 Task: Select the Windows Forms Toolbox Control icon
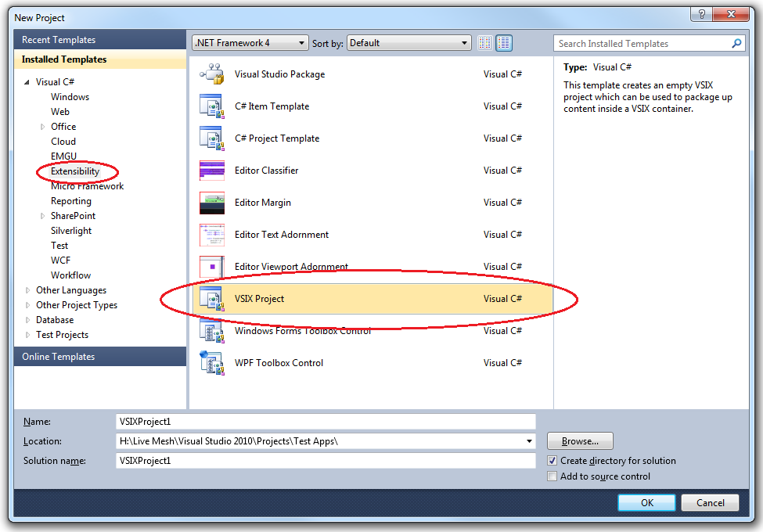point(212,331)
